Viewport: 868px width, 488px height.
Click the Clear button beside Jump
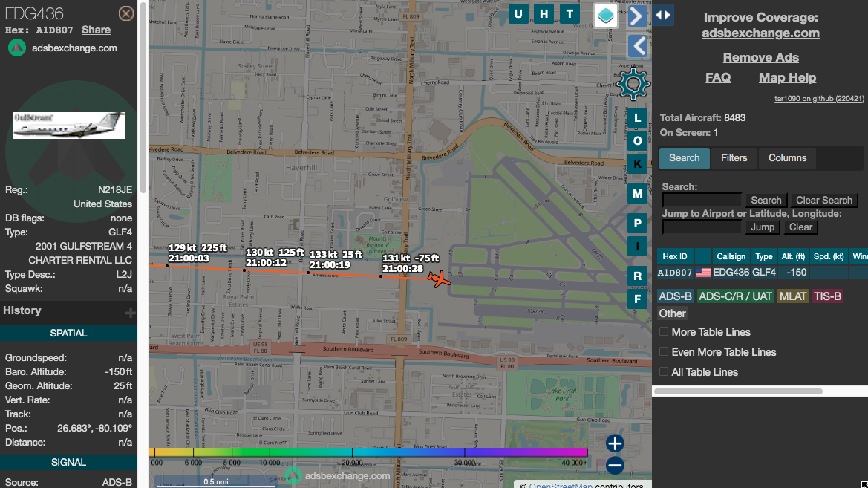[800, 227]
